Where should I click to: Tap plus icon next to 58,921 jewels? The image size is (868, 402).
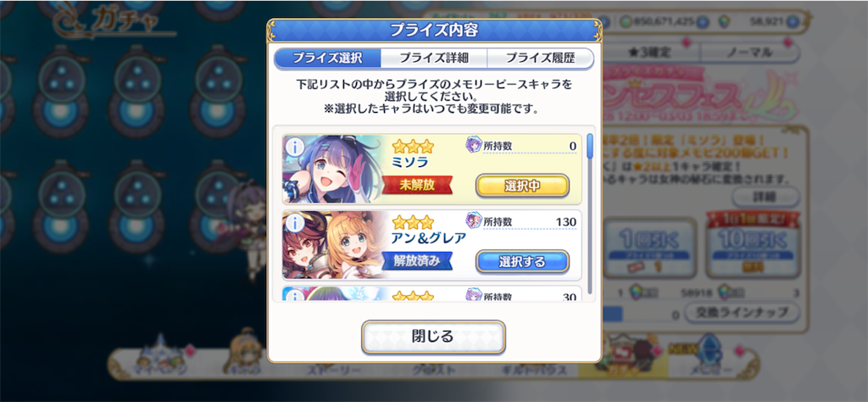click(793, 22)
